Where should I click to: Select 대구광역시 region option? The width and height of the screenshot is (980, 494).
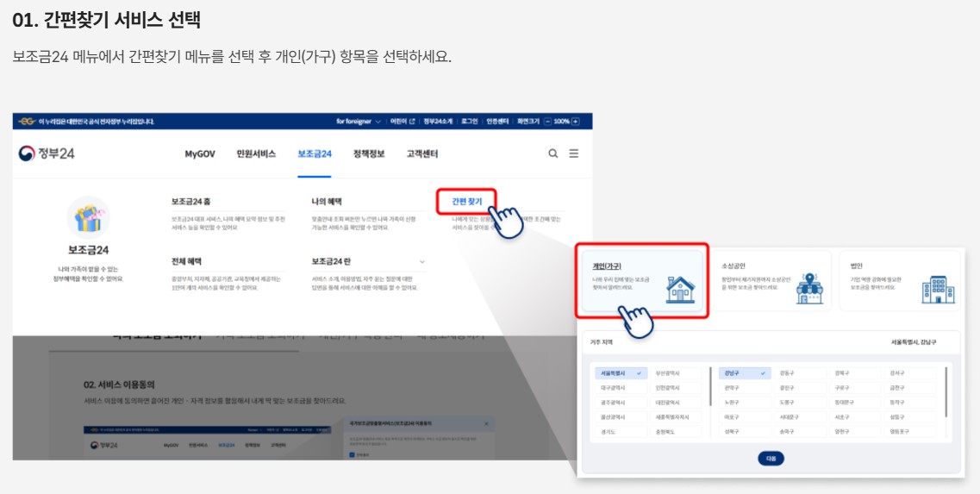click(621, 388)
